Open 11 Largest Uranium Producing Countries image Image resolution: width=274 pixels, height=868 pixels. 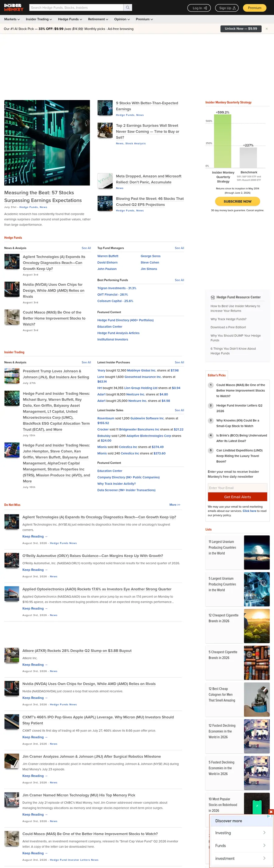point(257,552)
